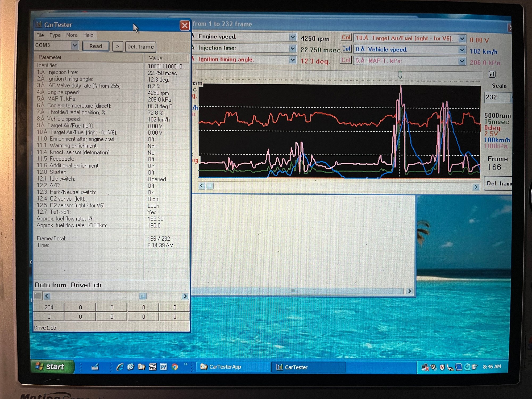Image resolution: width=532 pixels, height=399 pixels.
Task: Open the File menu
Action: pyautogui.click(x=40, y=35)
